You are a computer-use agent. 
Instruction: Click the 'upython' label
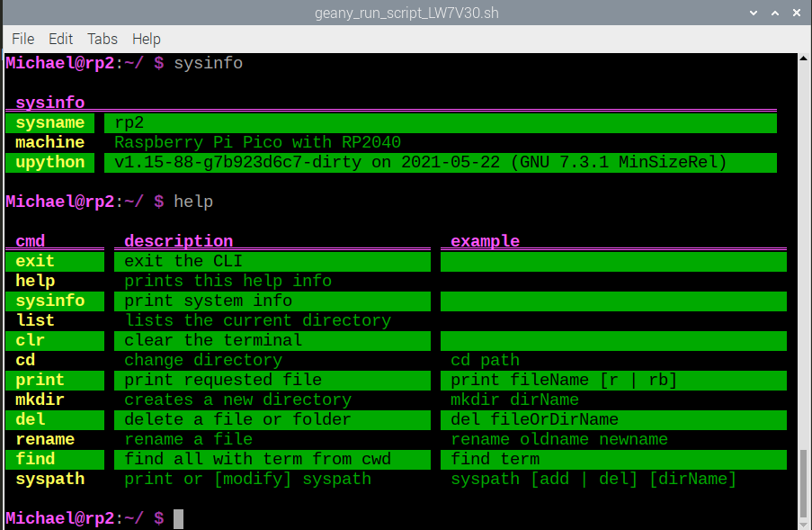49,162
